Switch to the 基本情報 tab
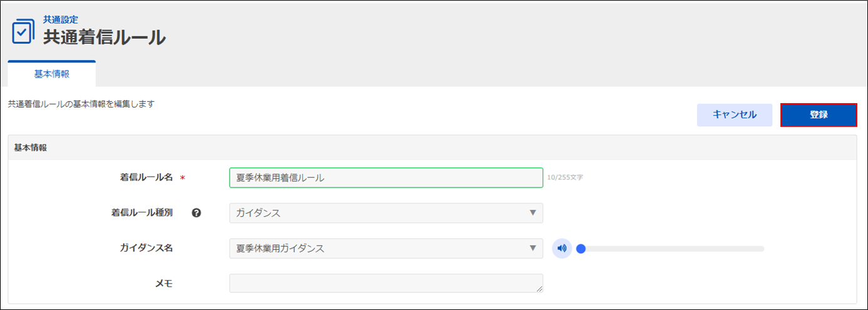 51,74
